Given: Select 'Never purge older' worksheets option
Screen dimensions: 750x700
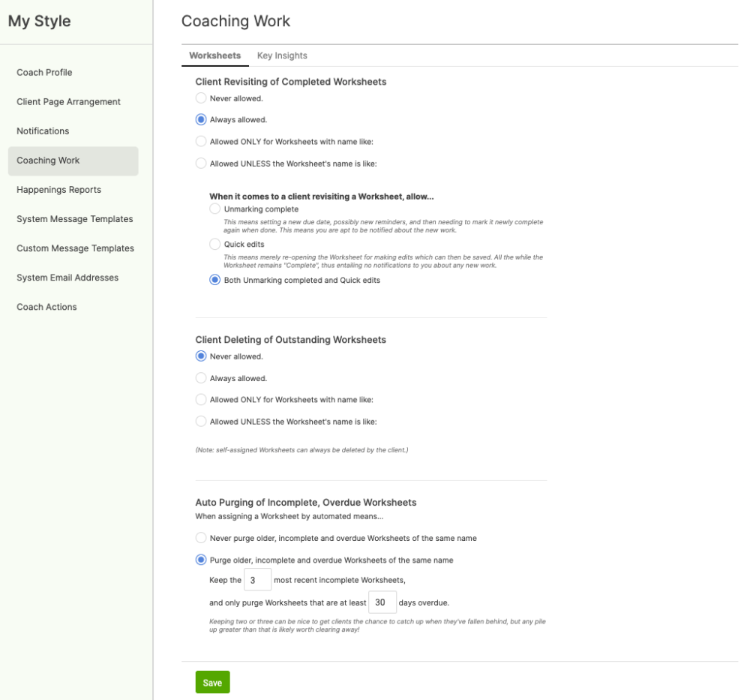Looking at the screenshot, I should [x=201, y=538].
